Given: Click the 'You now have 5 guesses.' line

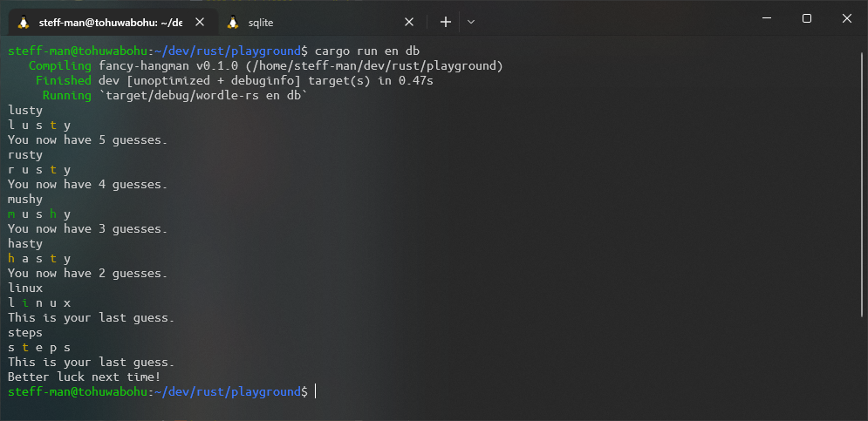Looking at the screenshot, I should [x=87, y=140].
